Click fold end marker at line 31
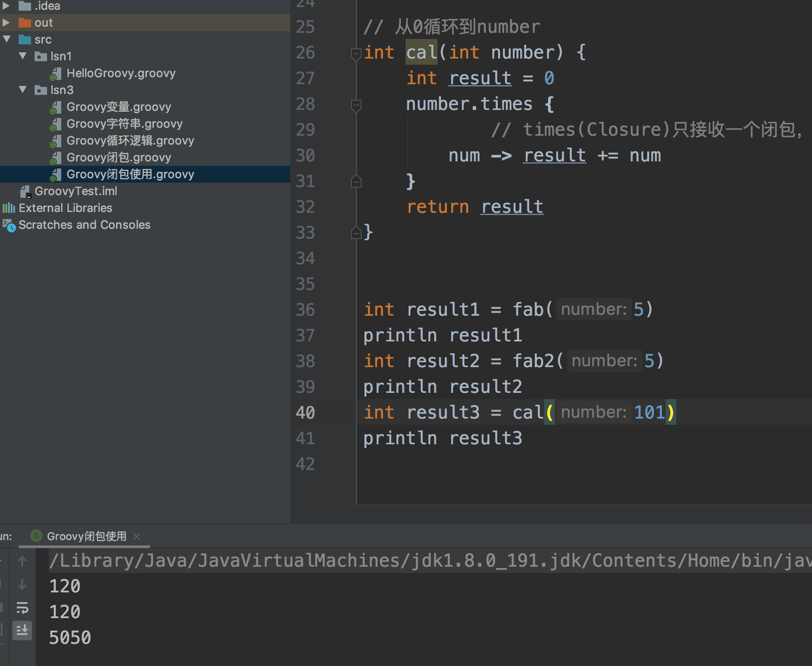The height and width of the screenshot is (666, 812). (x=356, y=181)
